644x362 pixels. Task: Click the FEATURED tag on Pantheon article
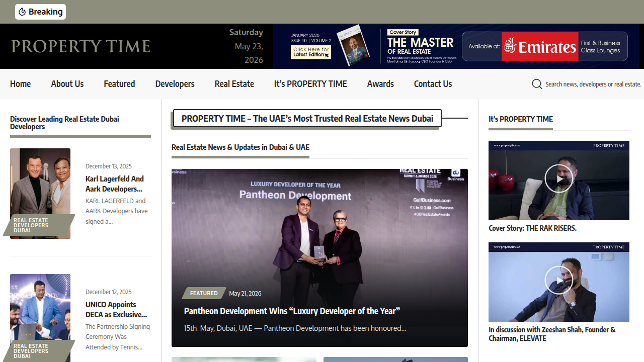pos(204,293)
